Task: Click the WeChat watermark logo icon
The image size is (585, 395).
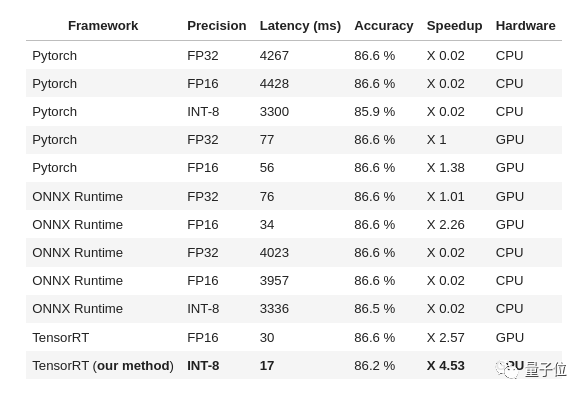Action: point(508,369)
